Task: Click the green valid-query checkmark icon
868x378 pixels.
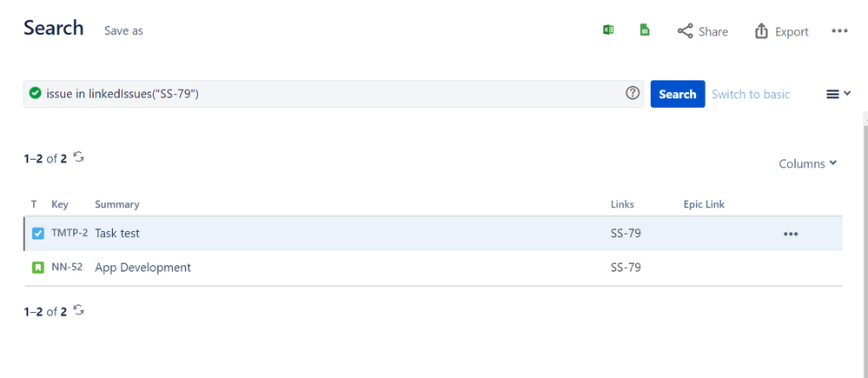Action: click(x=35, y=94)
